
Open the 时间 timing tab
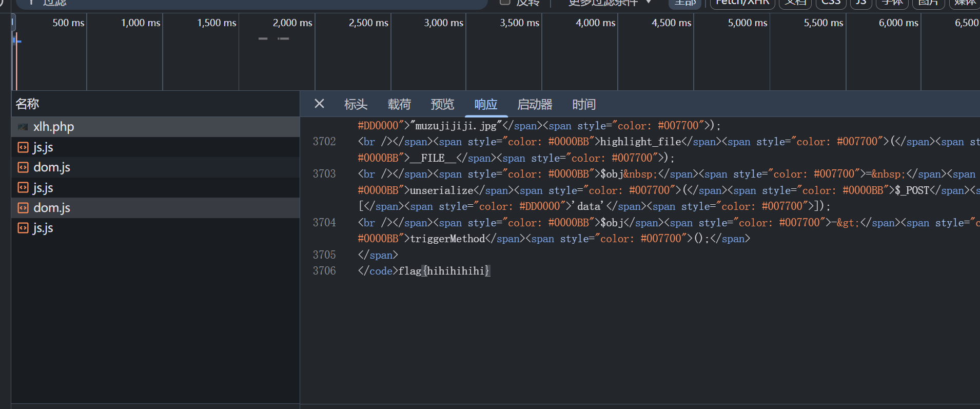[x=584, y=105]
